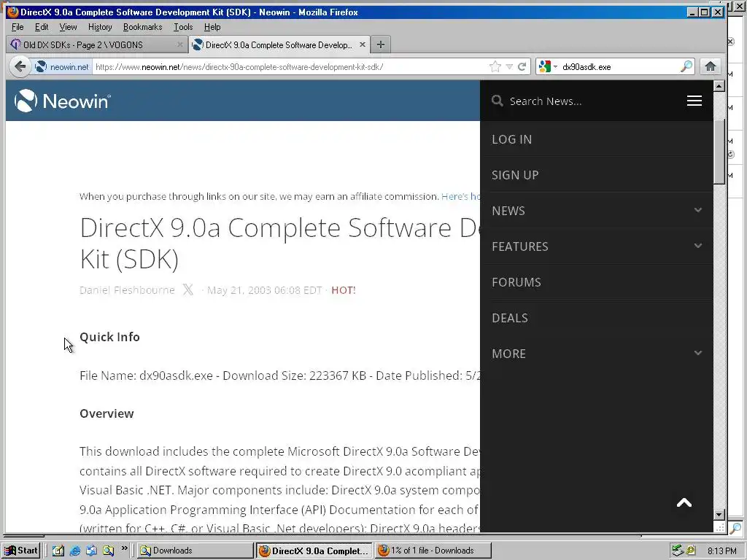Expand the NEWS menu chevron
Viewport: 747px width, 560px height.
(x=698, y=210)
